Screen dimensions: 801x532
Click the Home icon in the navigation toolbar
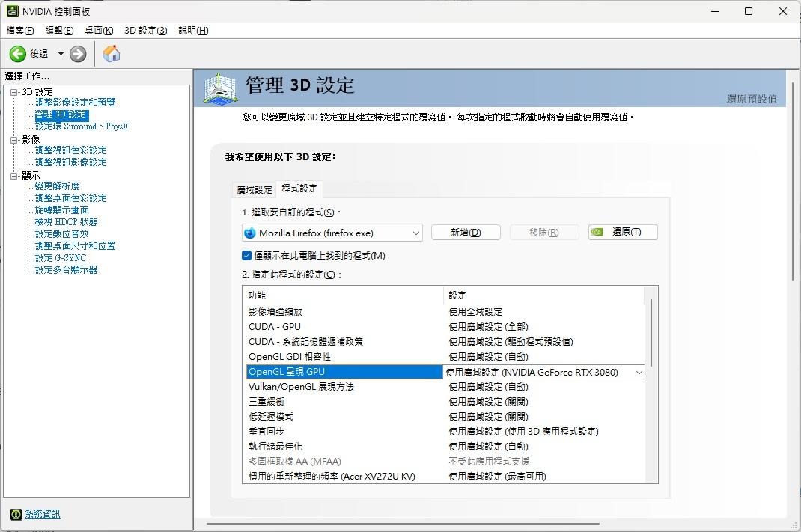(x=111, y=53)
